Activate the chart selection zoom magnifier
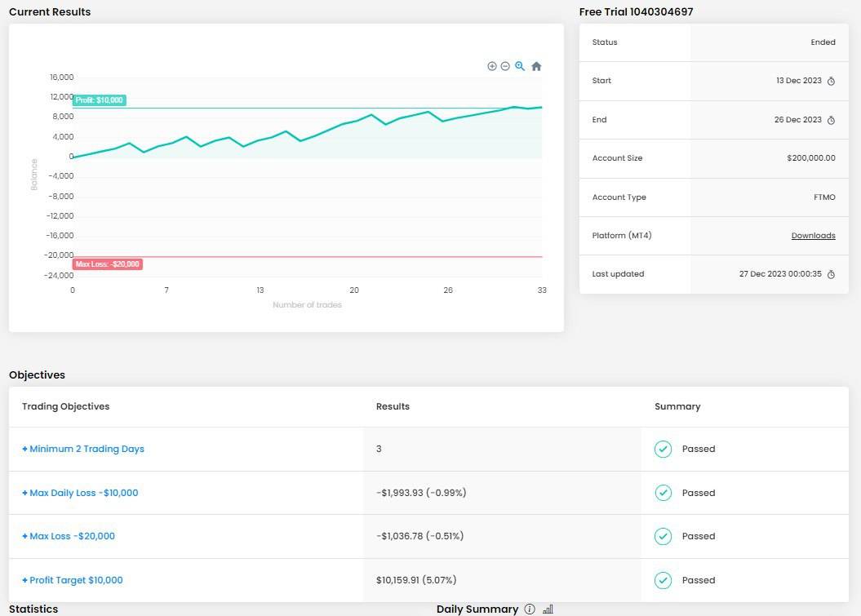861x616 pixels. pos(520,66)
